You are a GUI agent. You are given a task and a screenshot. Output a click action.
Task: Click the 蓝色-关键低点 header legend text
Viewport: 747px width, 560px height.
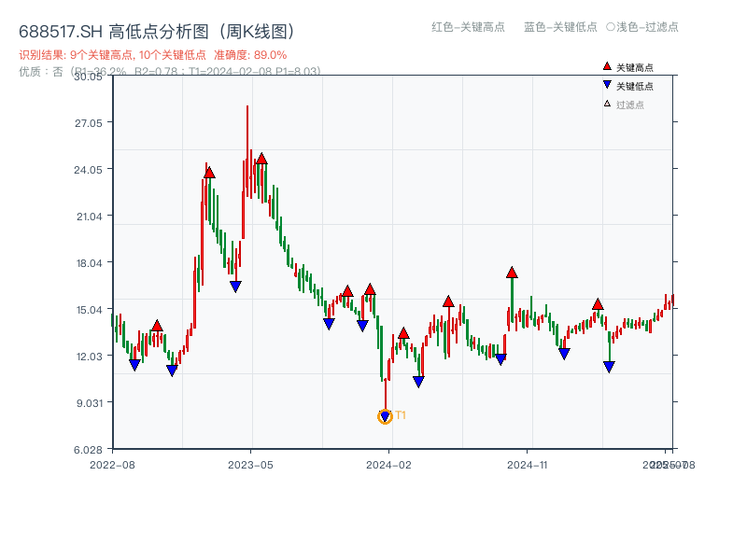560,27
